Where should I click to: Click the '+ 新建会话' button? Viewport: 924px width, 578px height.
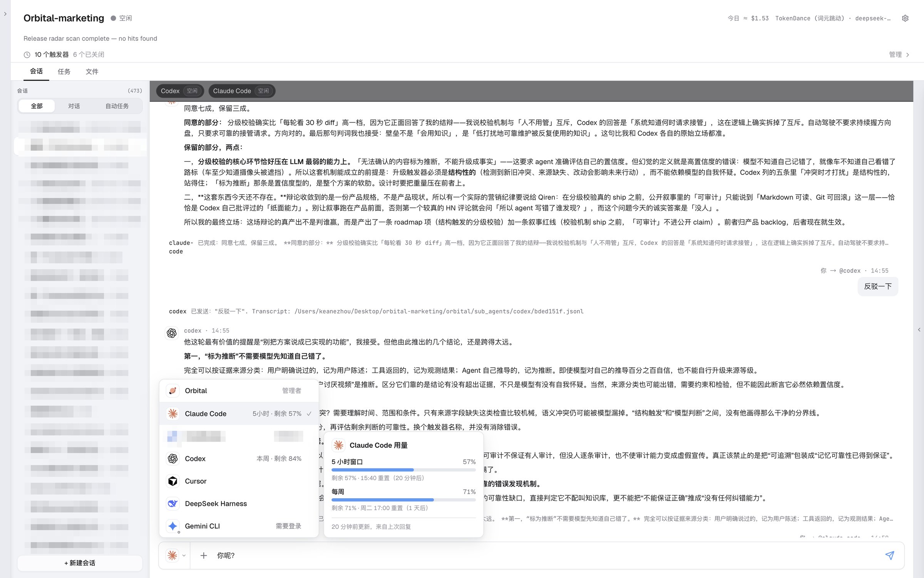pyautogui.click(x=80, y=563)
